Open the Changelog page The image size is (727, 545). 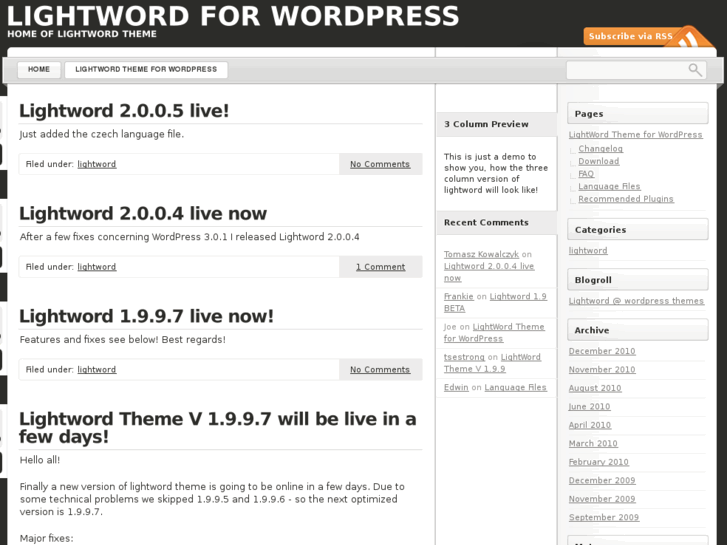600,148
